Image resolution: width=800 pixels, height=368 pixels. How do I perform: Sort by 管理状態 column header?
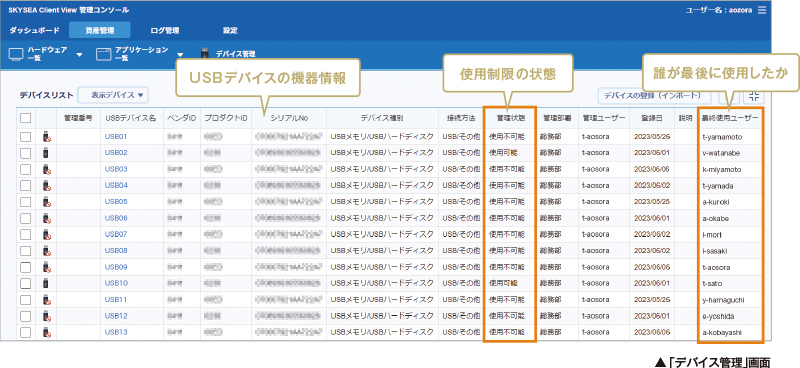pyautogui.click(x=510, y=118)
